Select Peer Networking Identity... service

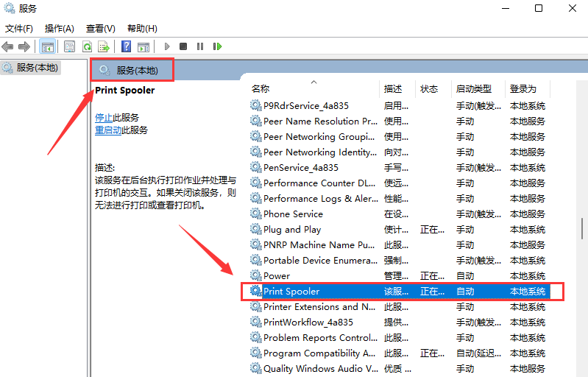[x=400, y=152]
